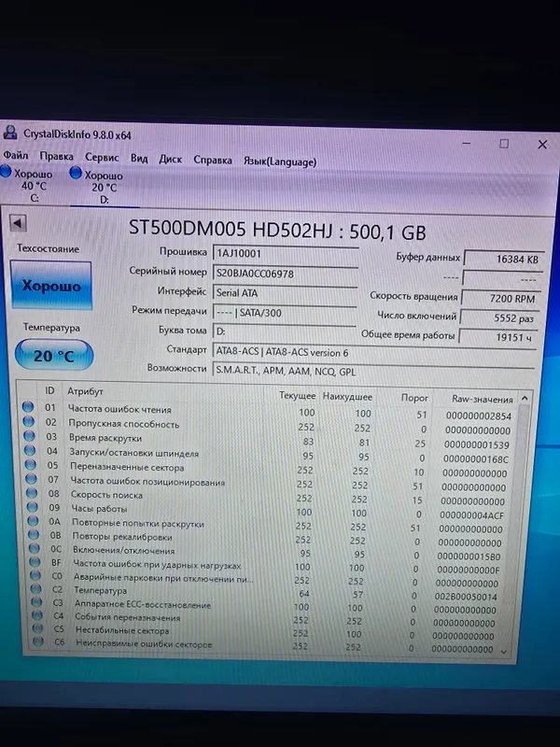Click the Стандарт field ATA8-ACS
The width and height of the screenshot is (560, 747).
[x=374, y=353]
